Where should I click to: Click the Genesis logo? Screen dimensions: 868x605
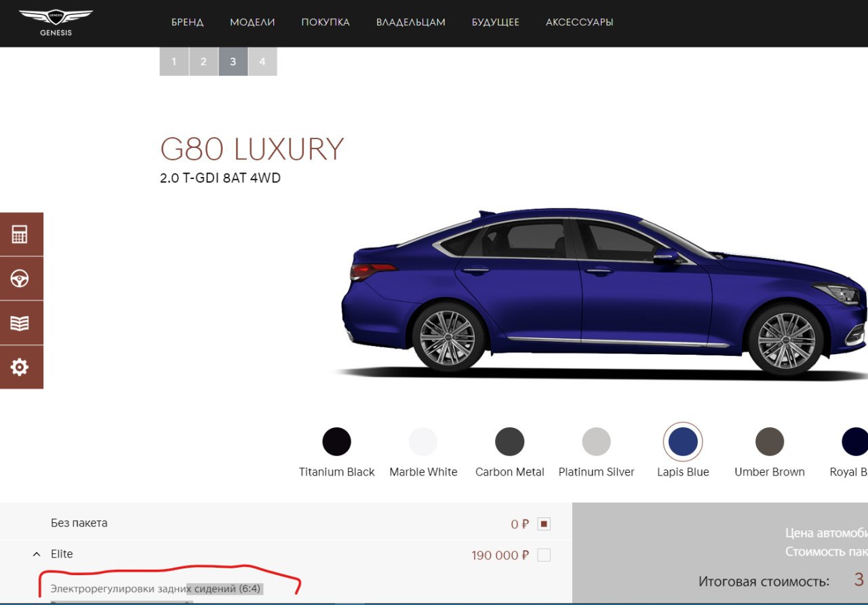[56, 22]
